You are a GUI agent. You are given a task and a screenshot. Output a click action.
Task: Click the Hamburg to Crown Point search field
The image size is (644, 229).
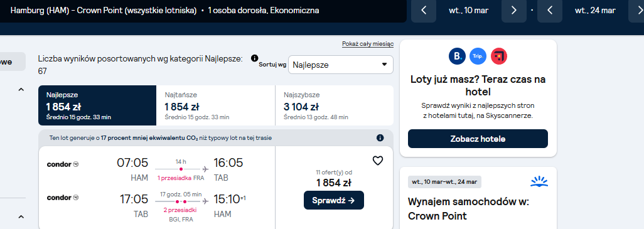[x=202, y=11]
